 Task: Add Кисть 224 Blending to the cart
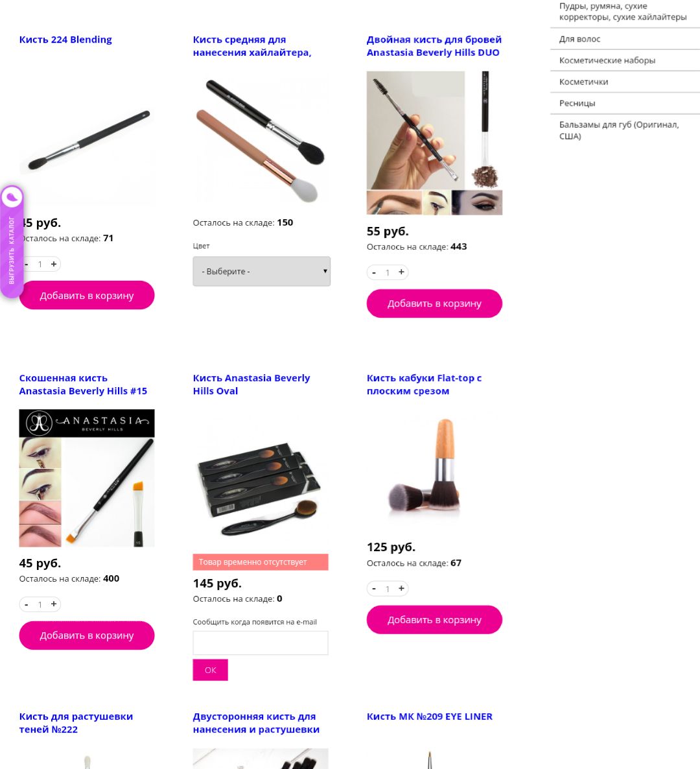click(x=87, y=295)
